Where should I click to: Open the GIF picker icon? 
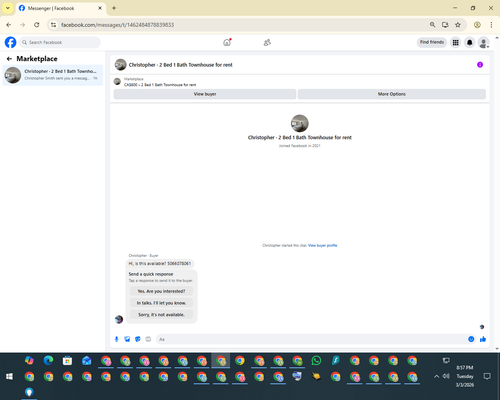[x=148, y=339]
